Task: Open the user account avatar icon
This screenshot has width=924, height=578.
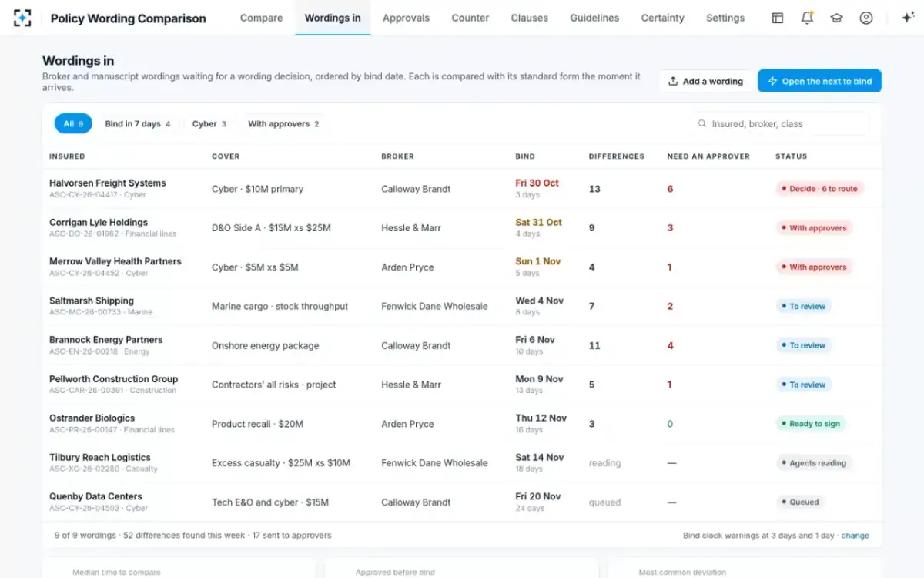Action: pos(866,18)
